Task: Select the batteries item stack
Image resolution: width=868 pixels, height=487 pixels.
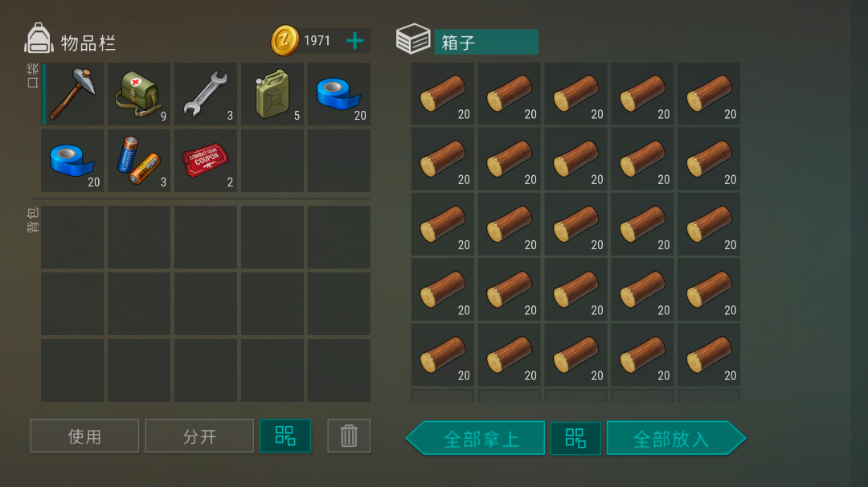Action: coord(139,161)
